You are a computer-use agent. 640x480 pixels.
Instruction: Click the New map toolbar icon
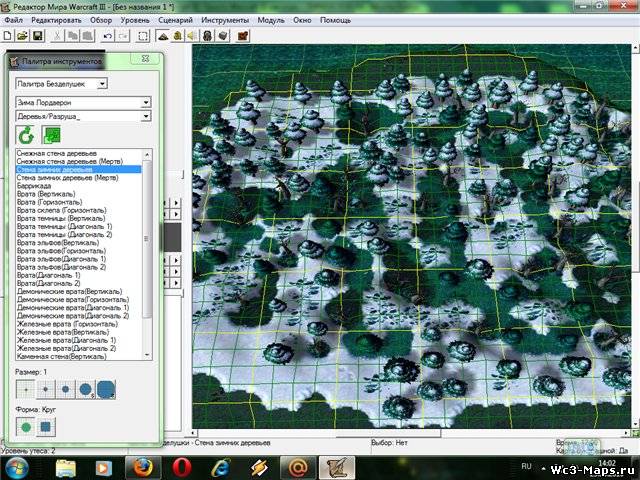tap(9, 35)
